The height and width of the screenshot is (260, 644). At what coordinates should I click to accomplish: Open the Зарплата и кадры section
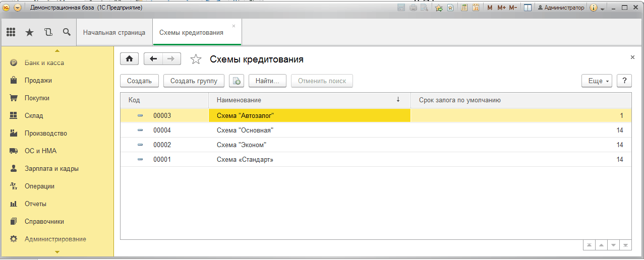tap(57, 169)
